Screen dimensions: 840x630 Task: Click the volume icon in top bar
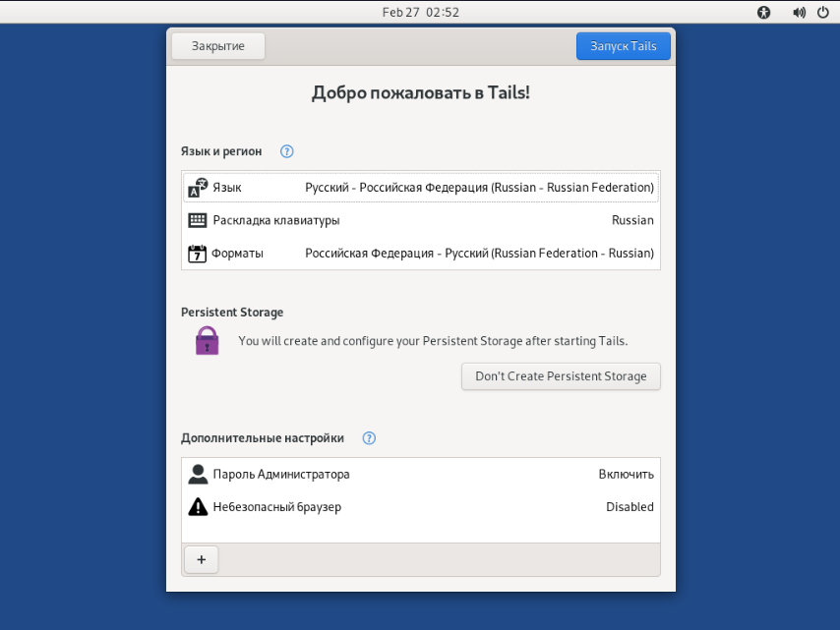[x=798, y=13]
